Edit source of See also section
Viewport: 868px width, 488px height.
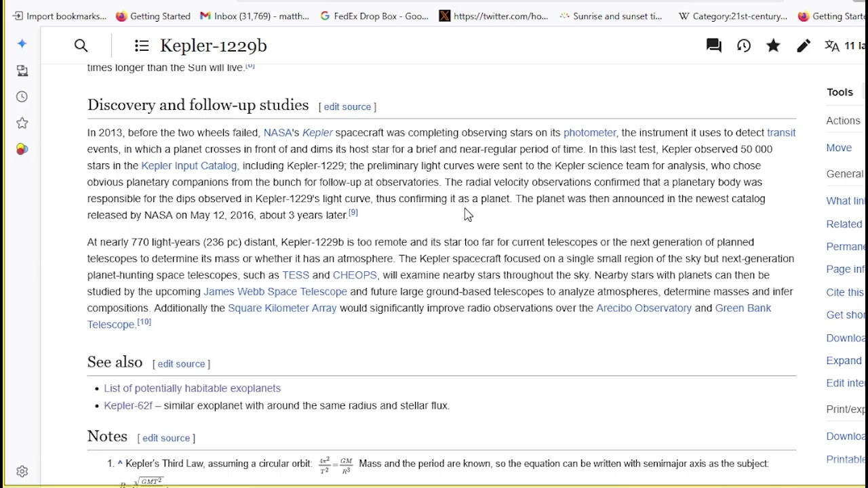point(181,364)
